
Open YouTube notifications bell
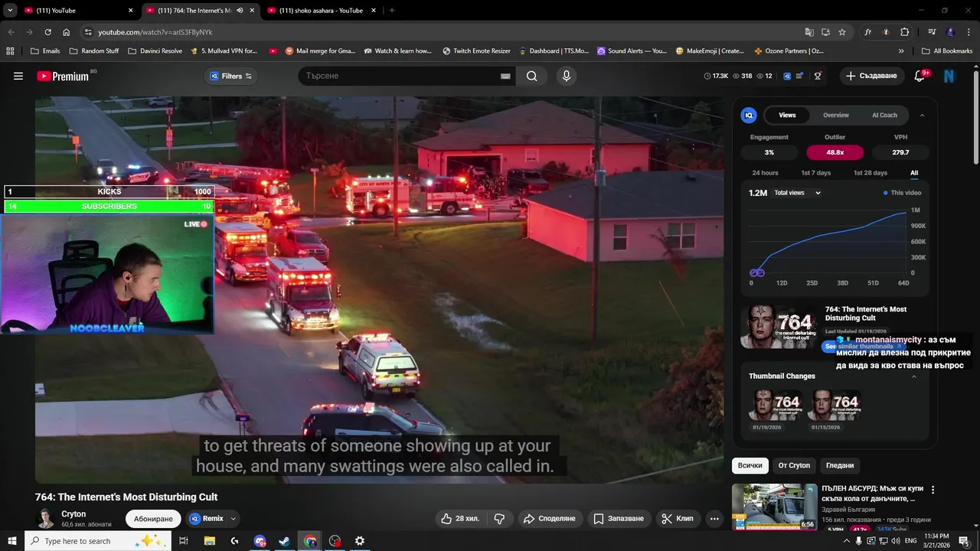click(x=920, y=76)
